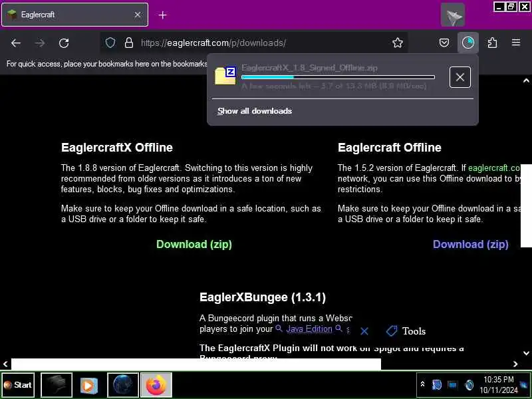Expand hidden system tray icons

[x=422, y=384]
